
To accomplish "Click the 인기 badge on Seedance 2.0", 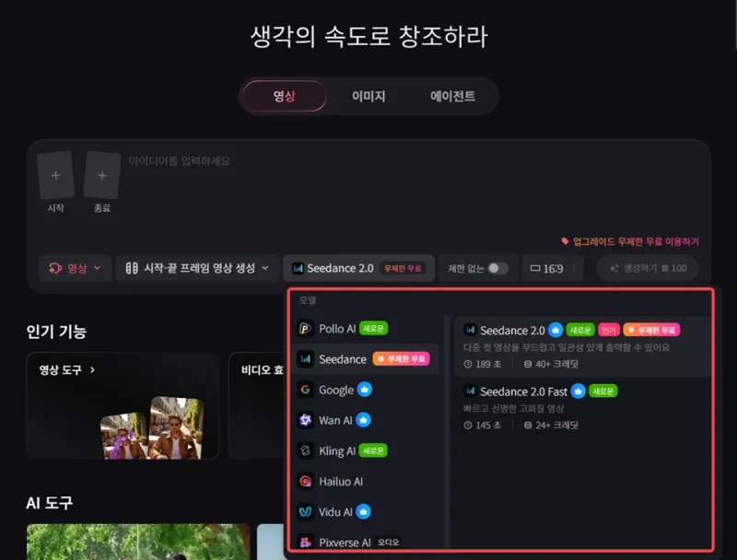I will [x=609, y=330].
